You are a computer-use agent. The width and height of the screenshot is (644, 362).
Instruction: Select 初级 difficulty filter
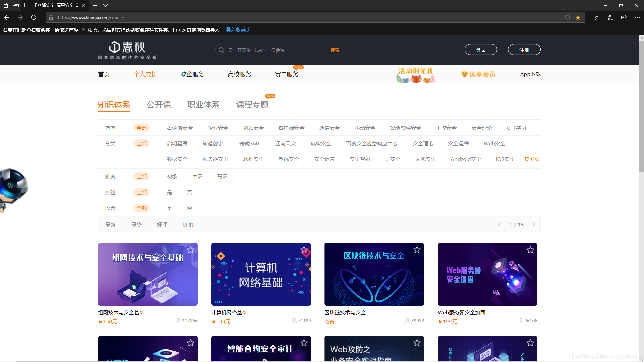pos(172,176)
